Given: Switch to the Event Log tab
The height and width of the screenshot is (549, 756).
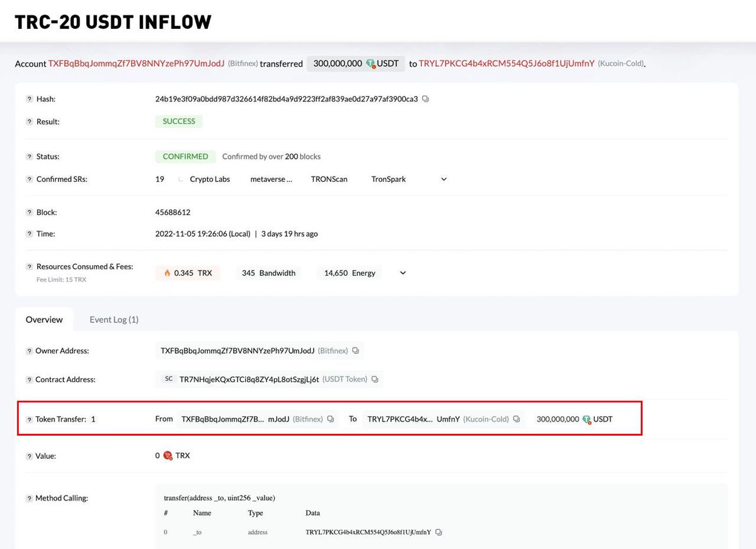Looking at the screenshot, I should (x=113, y=319).
